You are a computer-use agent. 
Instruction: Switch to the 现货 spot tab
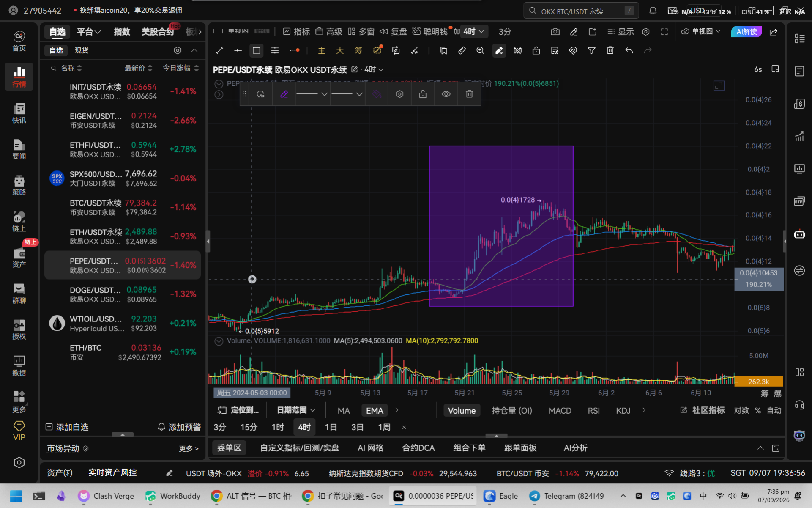[x=82, y=50]
